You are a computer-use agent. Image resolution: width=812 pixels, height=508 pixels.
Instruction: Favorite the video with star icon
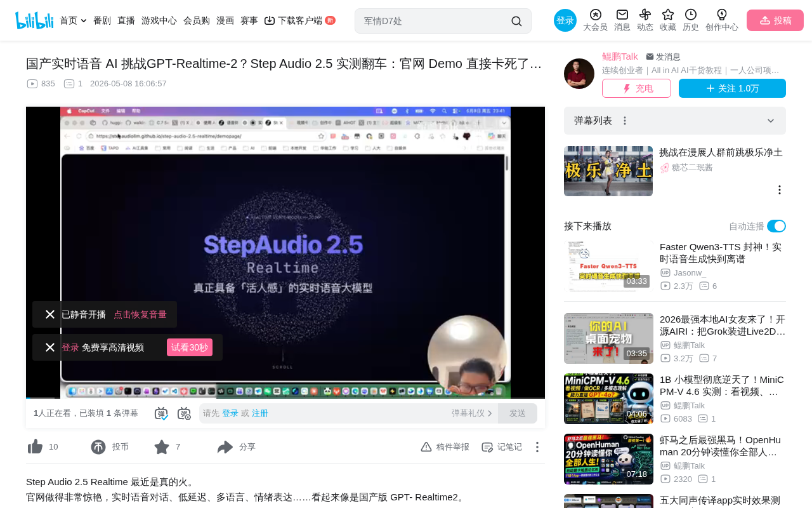(162, 447)
